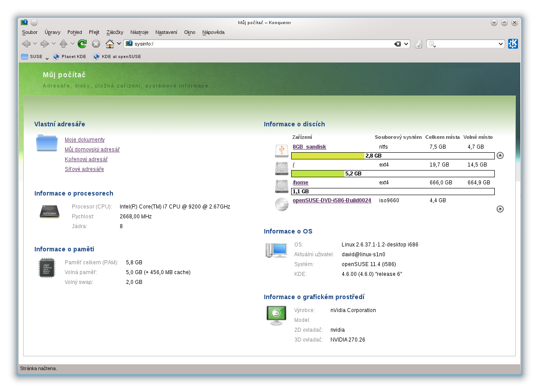Click the RAM memory chip icon

[47, 267]
